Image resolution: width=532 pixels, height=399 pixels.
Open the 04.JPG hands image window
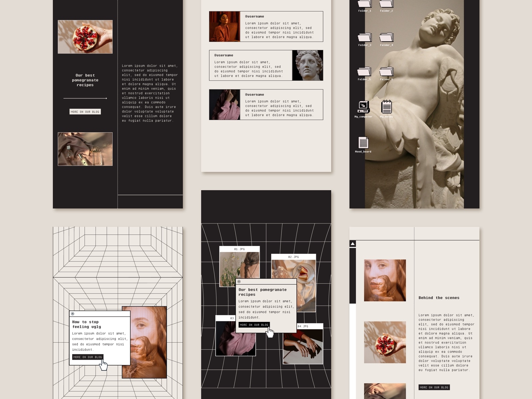coord(303,344)
